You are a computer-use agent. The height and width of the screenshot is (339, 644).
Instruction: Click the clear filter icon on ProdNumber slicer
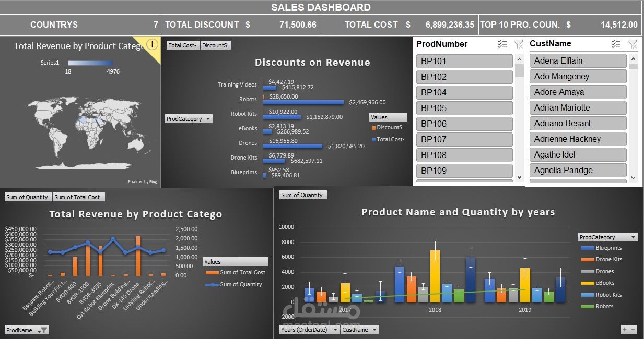518,44
